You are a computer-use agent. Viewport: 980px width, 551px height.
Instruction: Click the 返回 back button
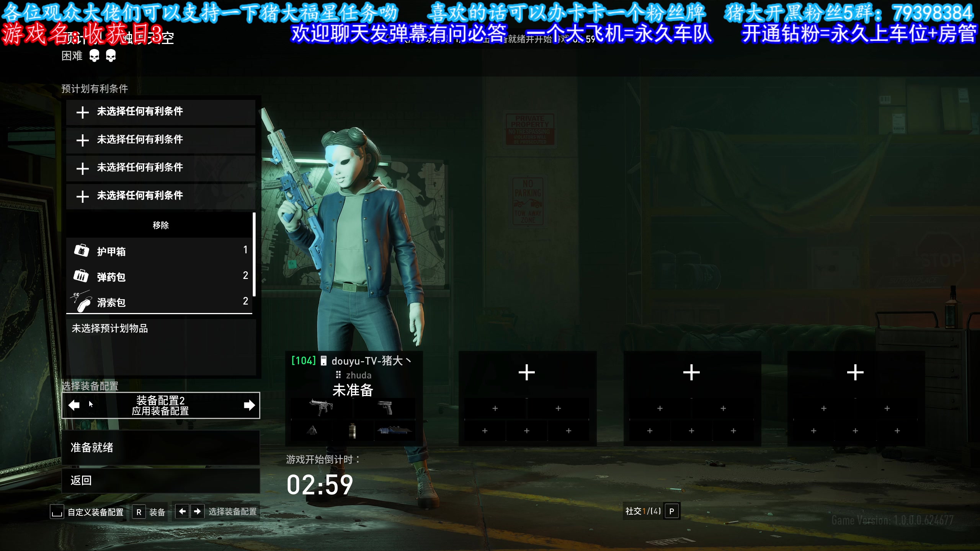pos(161,481)
